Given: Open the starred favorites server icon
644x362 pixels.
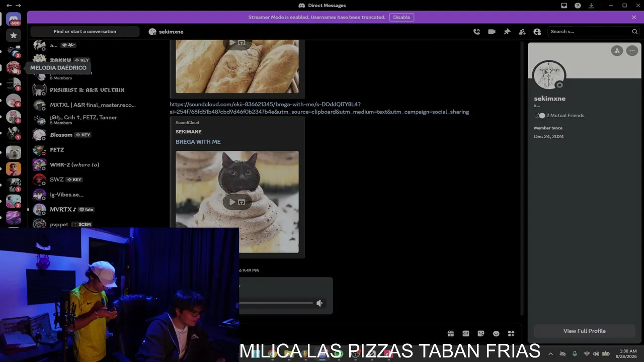Looking at the screenshot, I should (14, 35).
